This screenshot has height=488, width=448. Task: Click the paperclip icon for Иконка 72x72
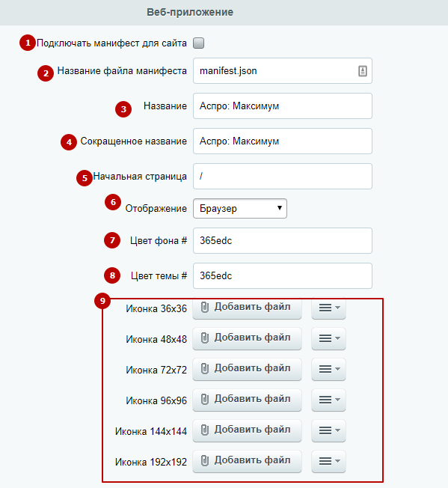click(205, 368)
